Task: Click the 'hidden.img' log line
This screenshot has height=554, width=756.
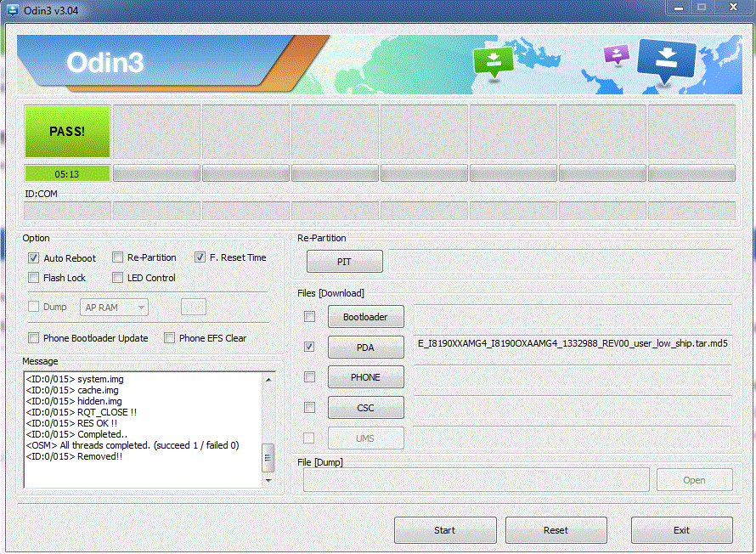Action: 74,401
